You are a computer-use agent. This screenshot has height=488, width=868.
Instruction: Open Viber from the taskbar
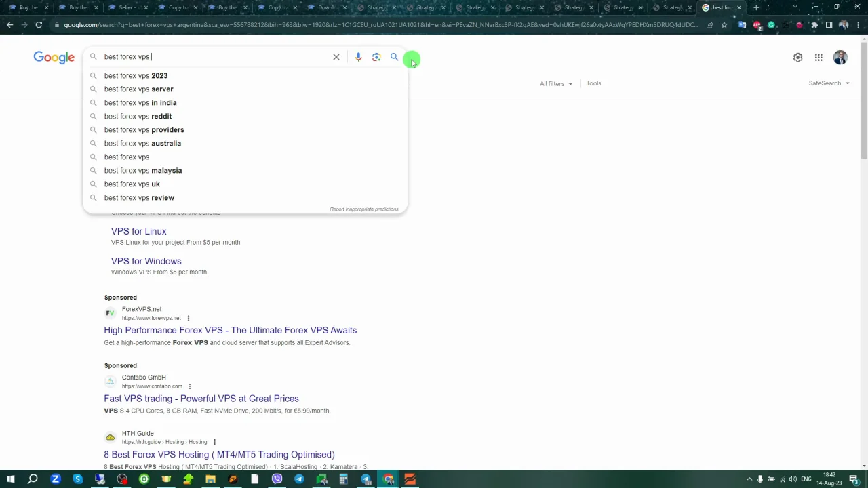(277, 479)
